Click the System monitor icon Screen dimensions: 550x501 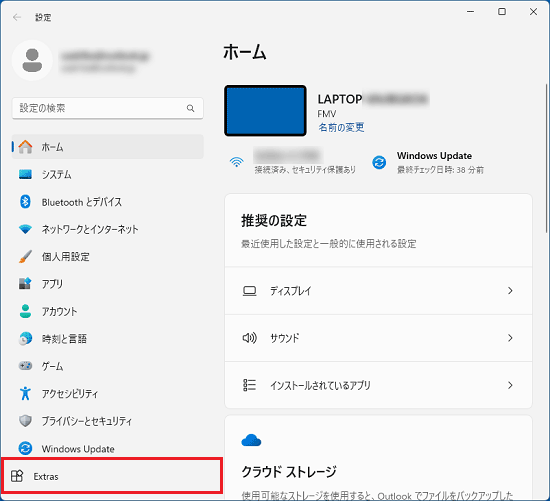pos(25,174)
